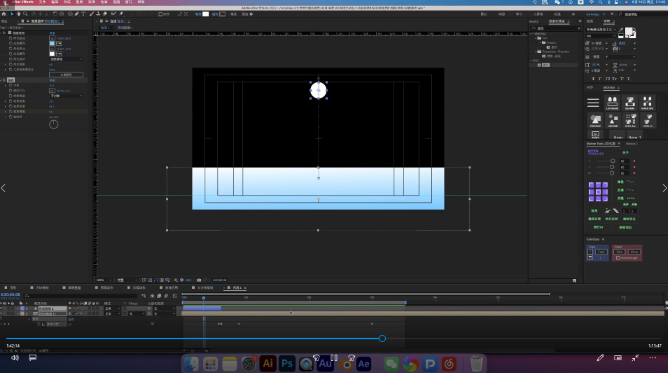Open blend mode dropdown for second layer
Viewport: 668px width, 373px height.
coord(113,313)
